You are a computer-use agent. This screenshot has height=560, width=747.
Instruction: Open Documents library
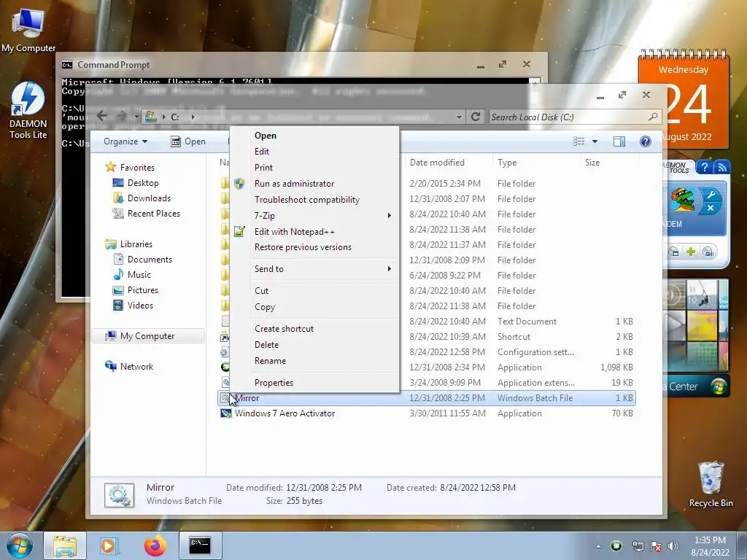143,260
